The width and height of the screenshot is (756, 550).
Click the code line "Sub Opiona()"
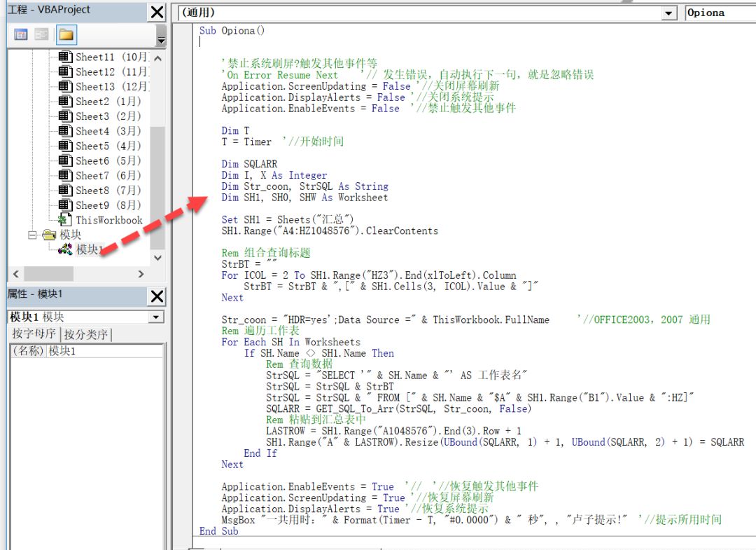[x=232, y=31]
